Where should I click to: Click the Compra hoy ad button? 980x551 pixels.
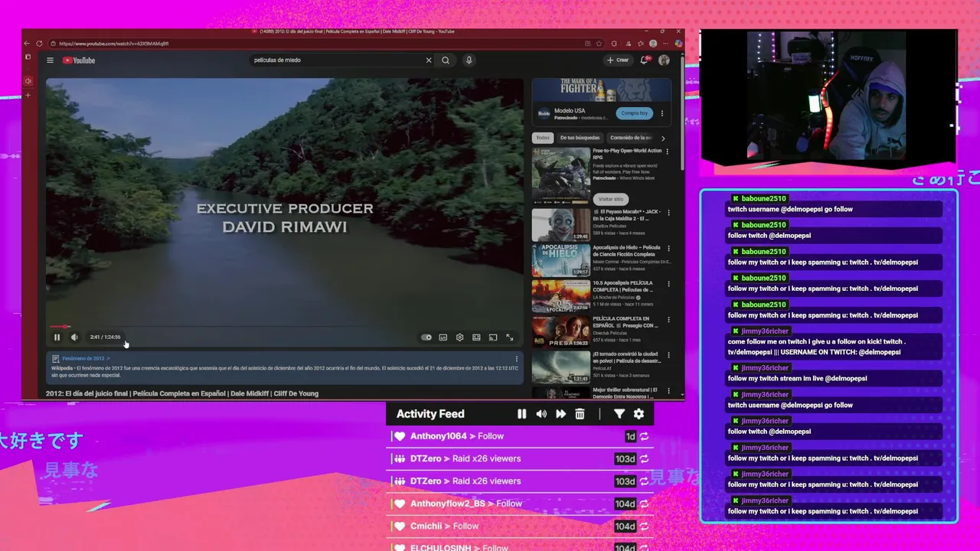(635, 113)
